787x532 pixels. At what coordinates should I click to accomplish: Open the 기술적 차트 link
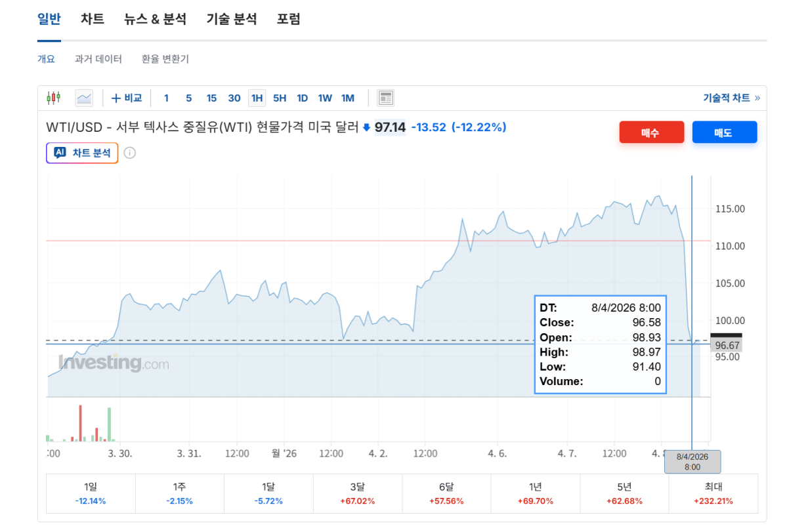(x=728, y=96)
